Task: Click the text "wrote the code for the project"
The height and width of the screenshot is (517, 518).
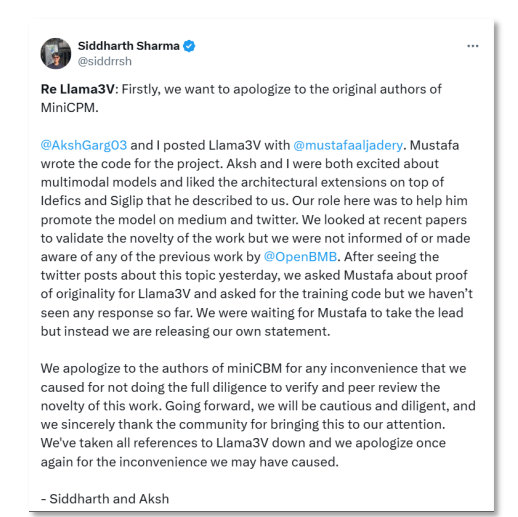Action: [x=131, y=164]
